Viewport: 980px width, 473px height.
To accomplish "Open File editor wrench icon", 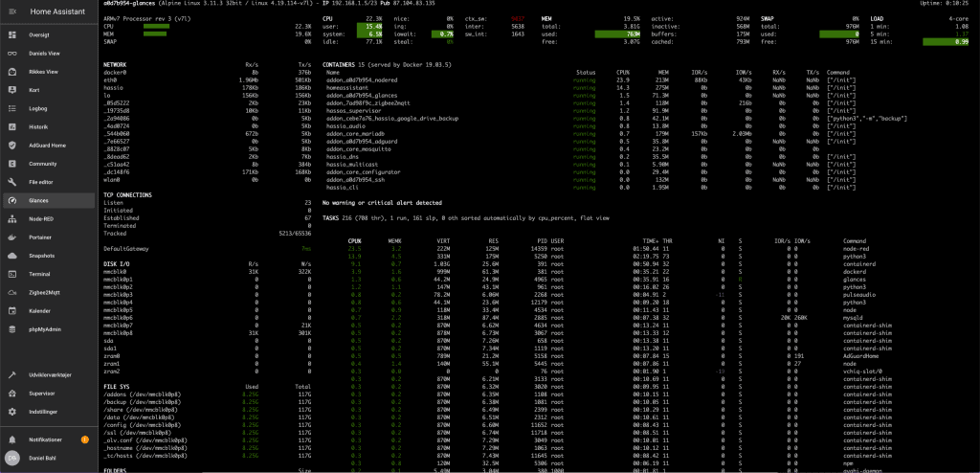I will [x=11, y=182].
